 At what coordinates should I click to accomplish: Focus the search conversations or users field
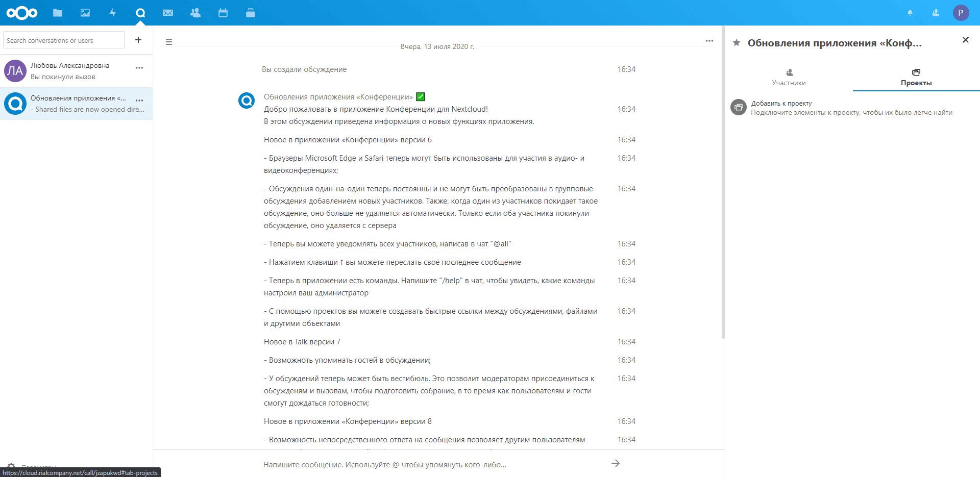click(64, 40)
